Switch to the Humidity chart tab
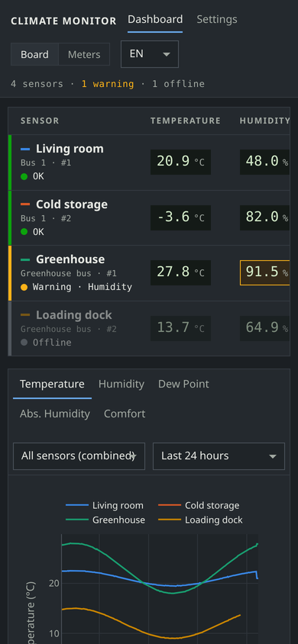Screen dimensions: 298x644 coord(121,384)
